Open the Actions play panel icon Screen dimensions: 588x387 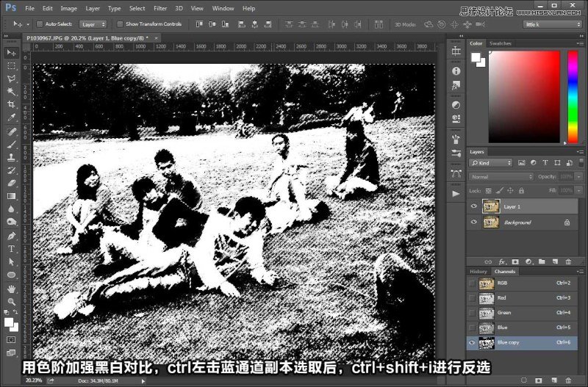[x=456, y=194]
